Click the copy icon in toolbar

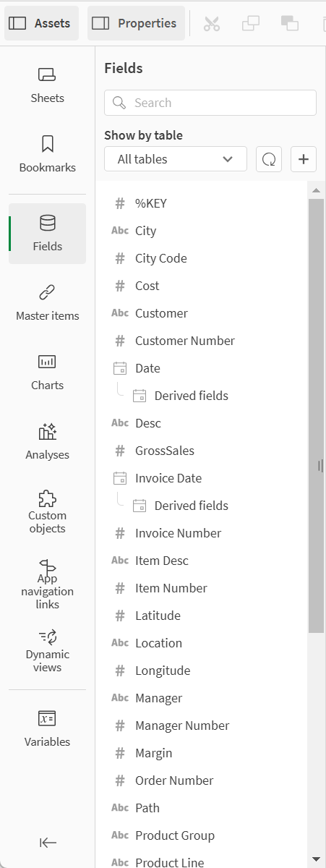click(x=251, y=23)
